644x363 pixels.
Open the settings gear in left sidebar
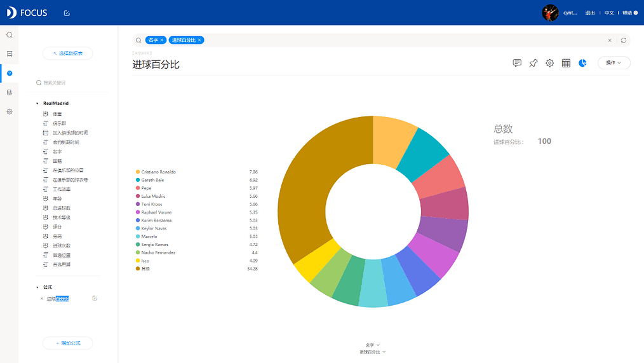tap(10, 112)
